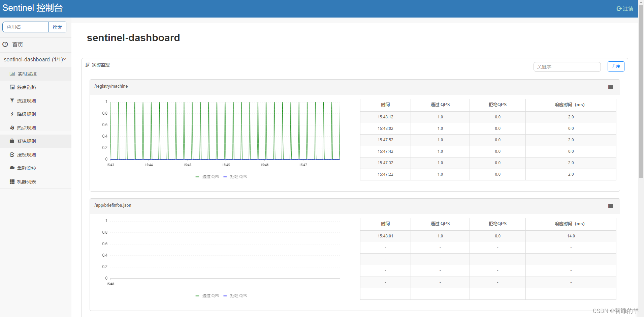This screenshot has width=644, height=317.
Task: Focus the 应用名 search field
Action: click(x=26, y=27)
